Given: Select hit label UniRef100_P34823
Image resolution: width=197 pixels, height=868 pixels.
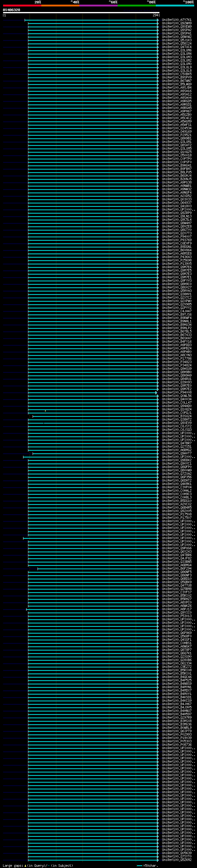Looking at the screenshot, I should pos(176,362).
